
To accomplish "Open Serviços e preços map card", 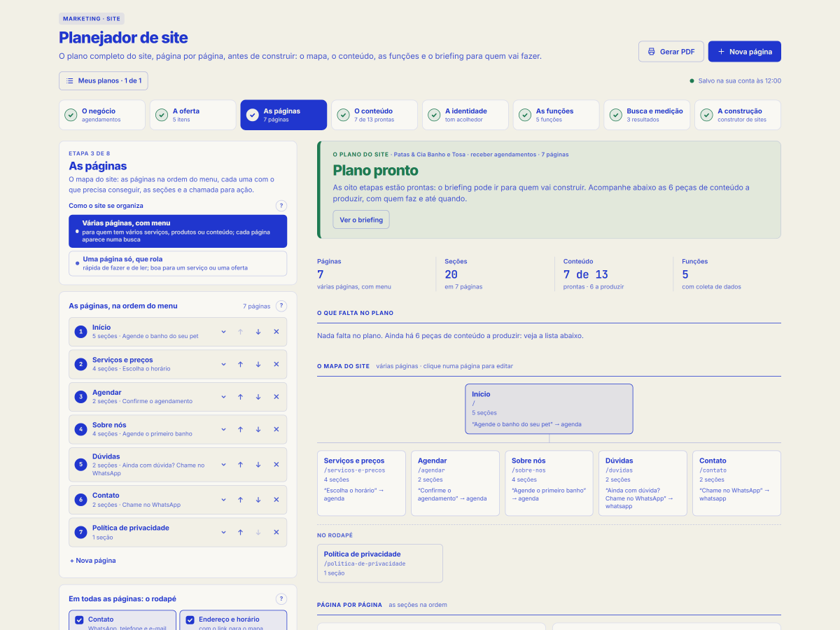I will pos(361,484).
